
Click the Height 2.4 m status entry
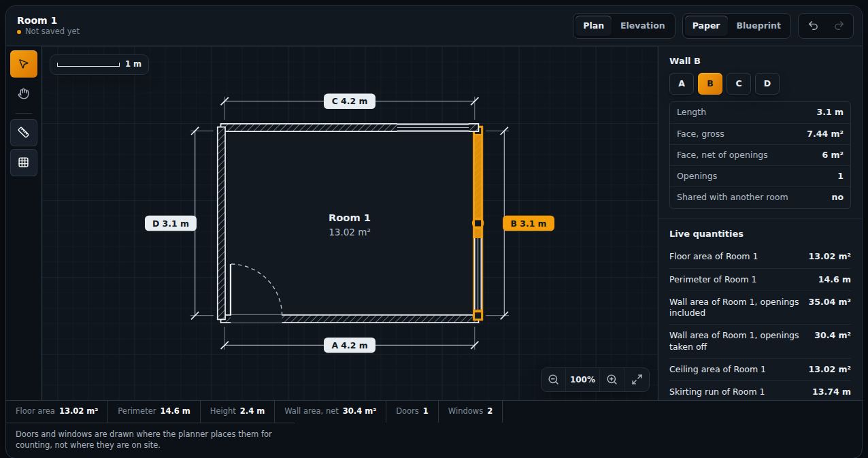coord(237,411)
